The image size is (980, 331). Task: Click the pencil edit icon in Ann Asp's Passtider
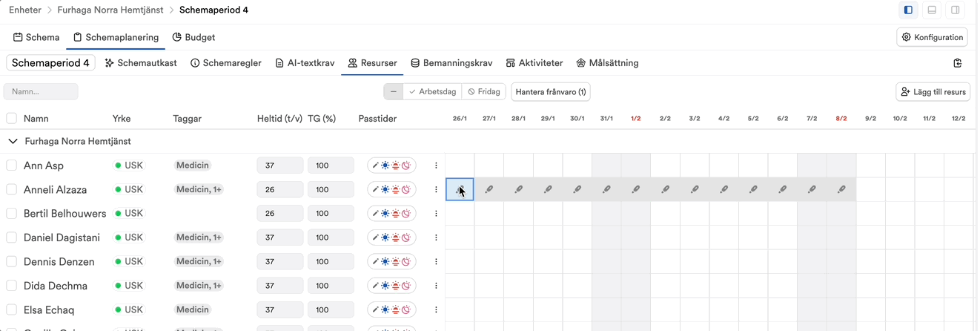[375, 165]
